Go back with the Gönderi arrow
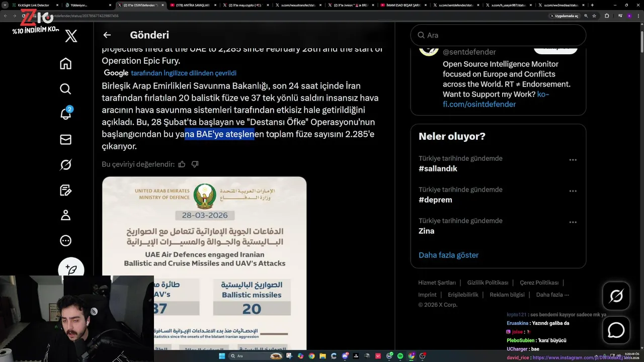This screenshot has width=644, height=362. [x=107, y=35]
